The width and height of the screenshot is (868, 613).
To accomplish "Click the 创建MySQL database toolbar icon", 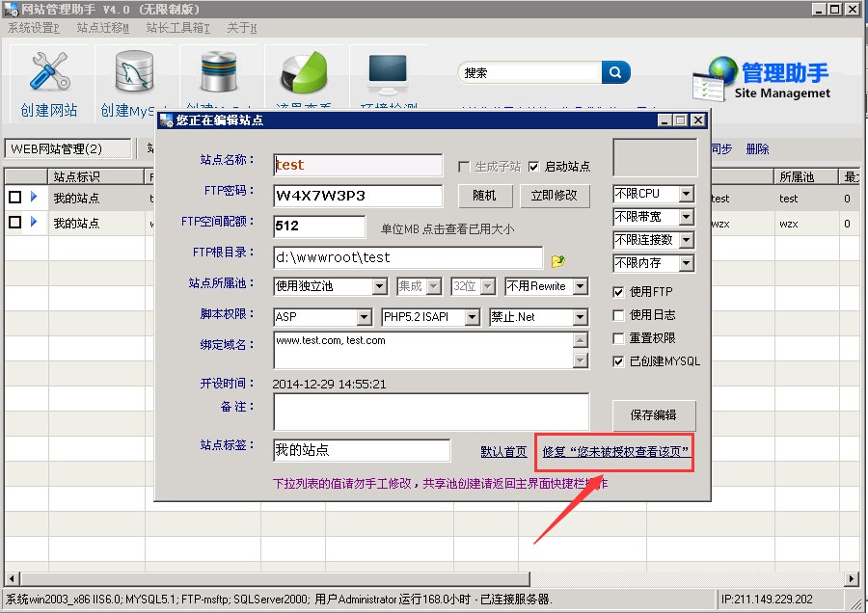I will (135, 73).
